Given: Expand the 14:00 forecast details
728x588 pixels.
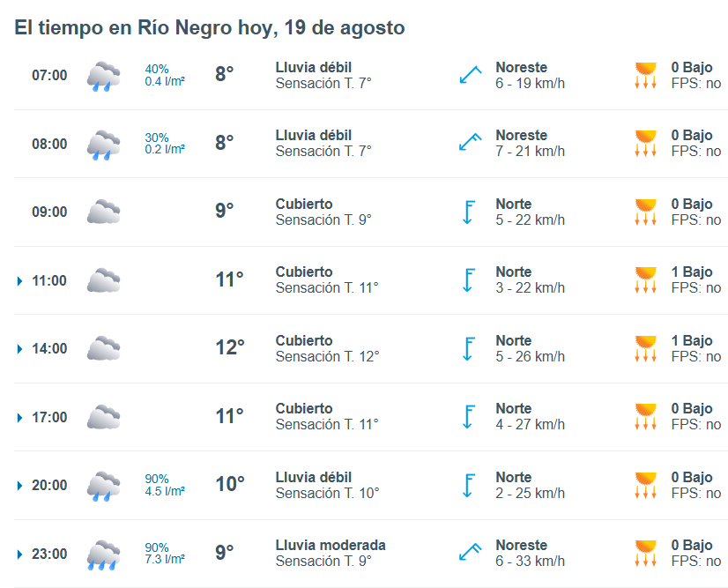Looking at the screenshot, I should pyautogui.click(x=19, y=349).
